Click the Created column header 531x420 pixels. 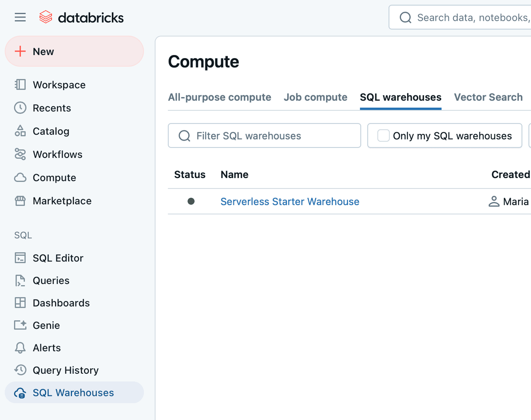click(511, 175)
